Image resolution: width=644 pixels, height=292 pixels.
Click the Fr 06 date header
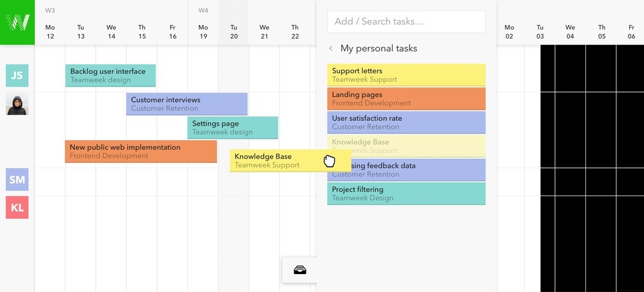tap(631, 32)
